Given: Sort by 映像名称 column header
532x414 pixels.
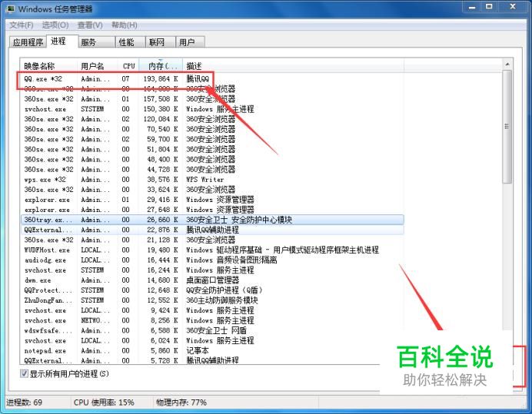Looking at the screenshot, I should click(49, 66).
